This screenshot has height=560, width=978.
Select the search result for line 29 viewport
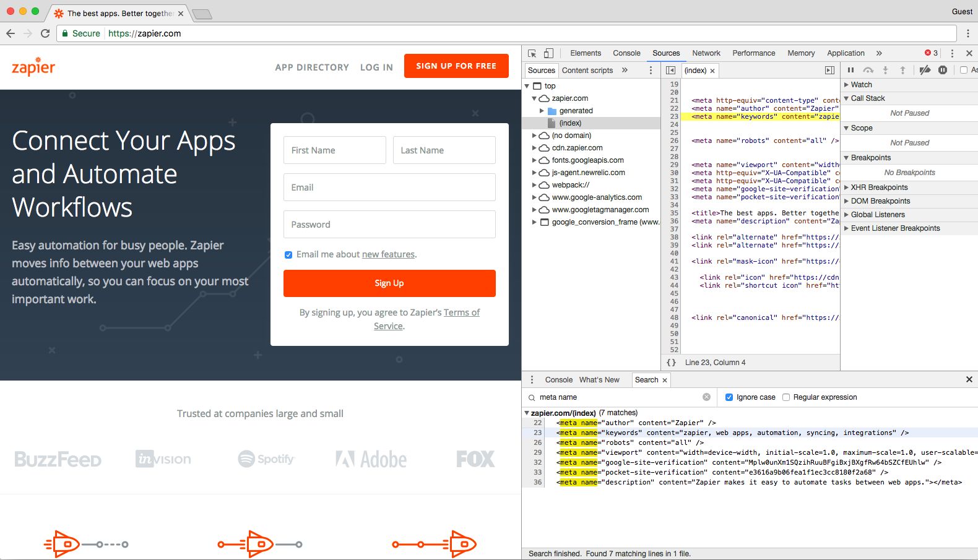[750, 453]
